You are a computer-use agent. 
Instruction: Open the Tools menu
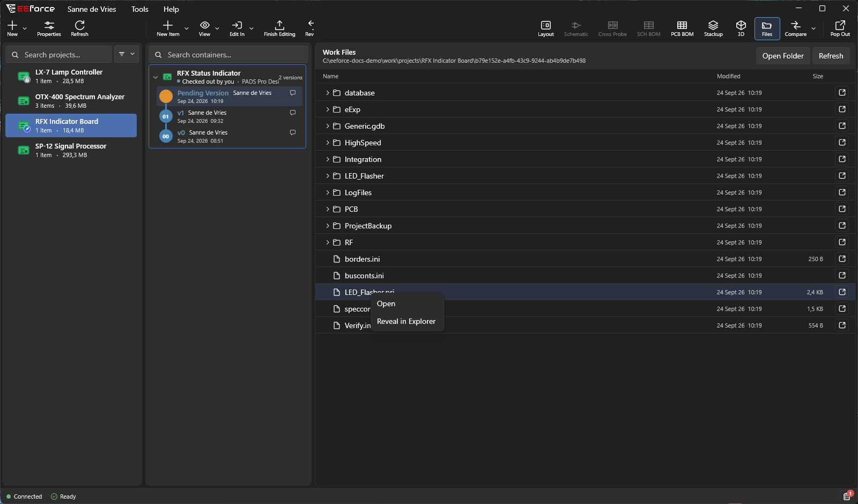pos(140,9)
